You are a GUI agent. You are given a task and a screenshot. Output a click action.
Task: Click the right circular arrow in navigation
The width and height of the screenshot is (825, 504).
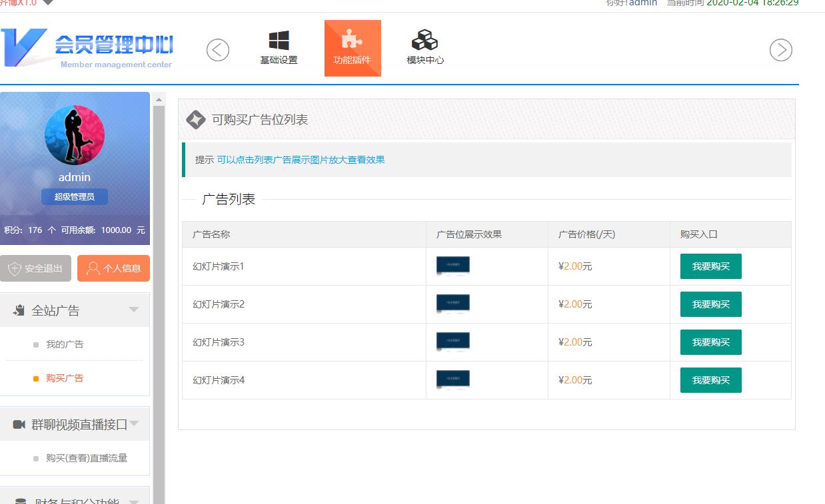point(780,50)
